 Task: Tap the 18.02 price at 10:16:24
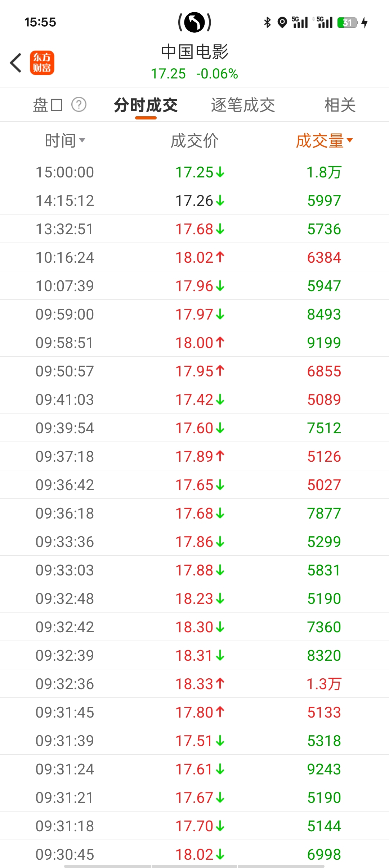(195, 258)
